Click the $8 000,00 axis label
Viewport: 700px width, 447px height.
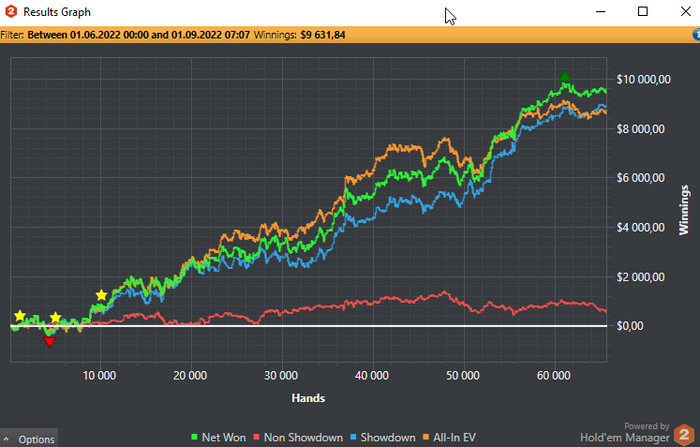(x=641, y=129)
